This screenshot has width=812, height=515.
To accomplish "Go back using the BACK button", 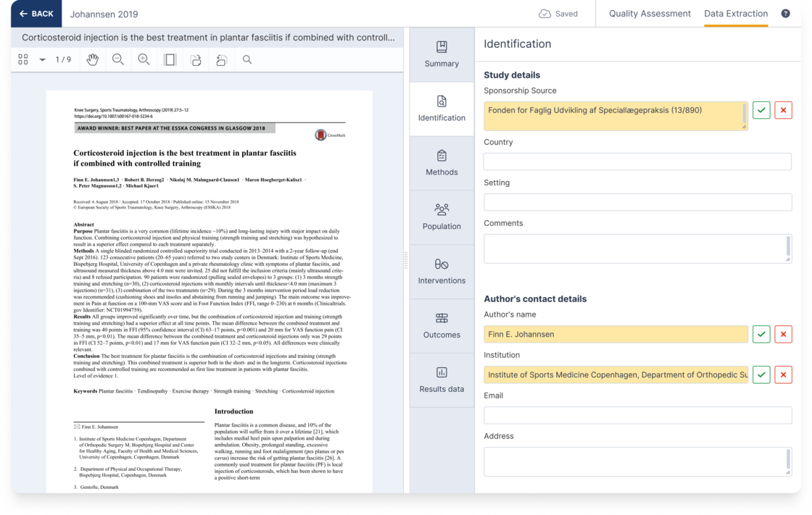I will pos(36,14).
